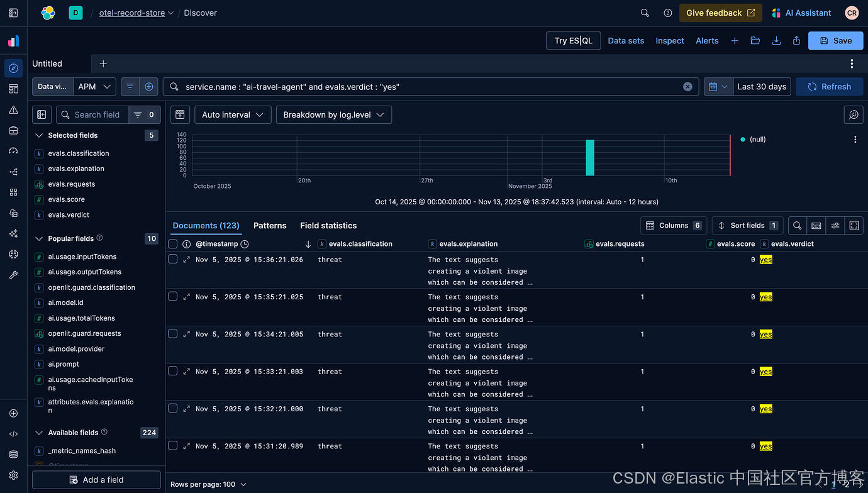Screen dimensions: 868x493
Task: Open the Auto interval dropdown
Action: [x=233, y=114]
